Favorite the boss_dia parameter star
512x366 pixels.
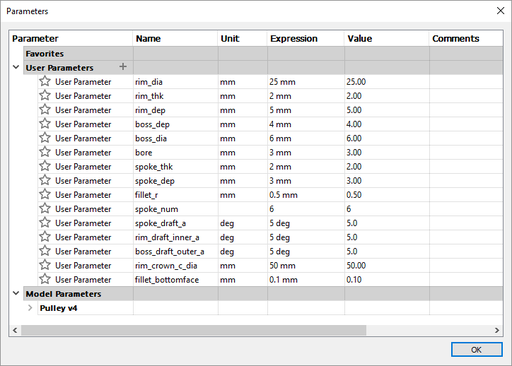click(x=45, y=138)
